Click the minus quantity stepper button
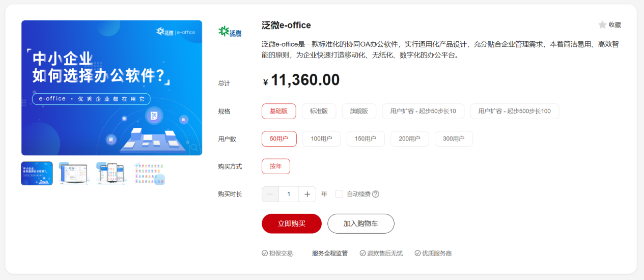This screenshot has width=644, height=280. click(270, 194)
